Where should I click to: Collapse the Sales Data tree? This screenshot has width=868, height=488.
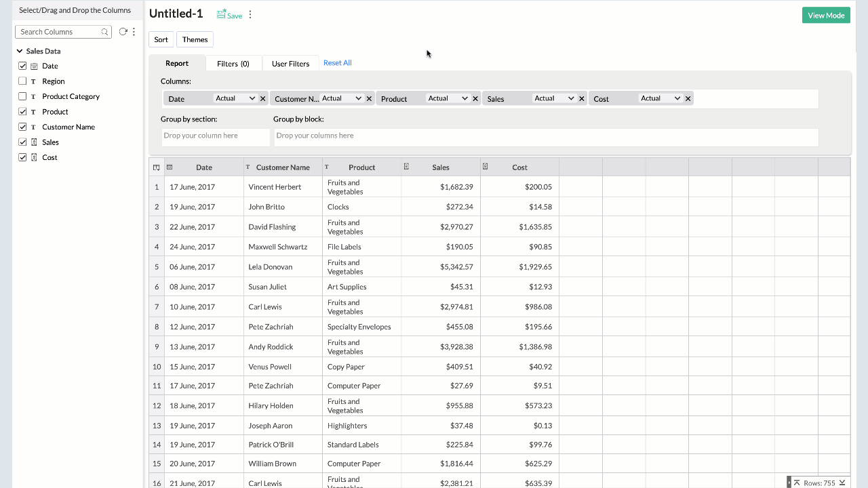(x=20, y=51)
